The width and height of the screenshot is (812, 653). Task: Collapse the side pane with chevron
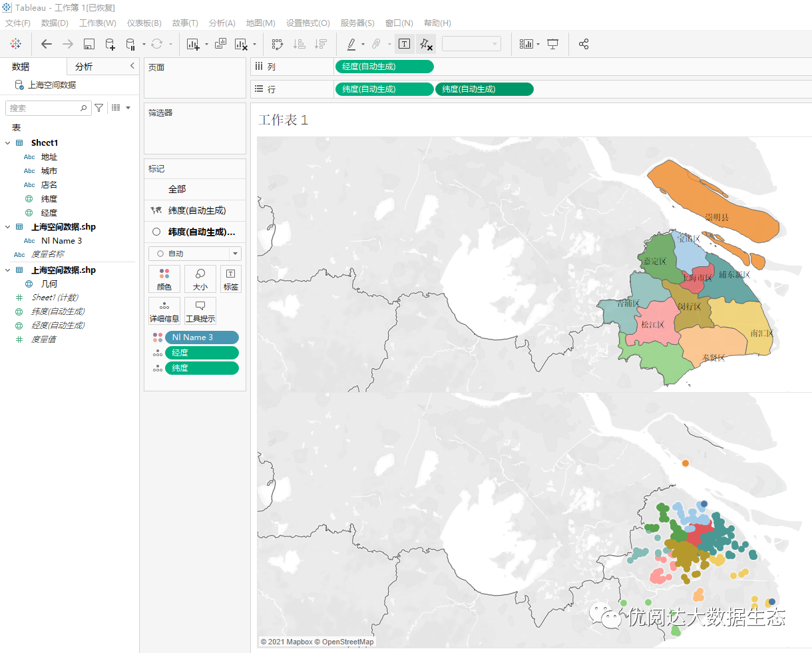tap(132, 65)
